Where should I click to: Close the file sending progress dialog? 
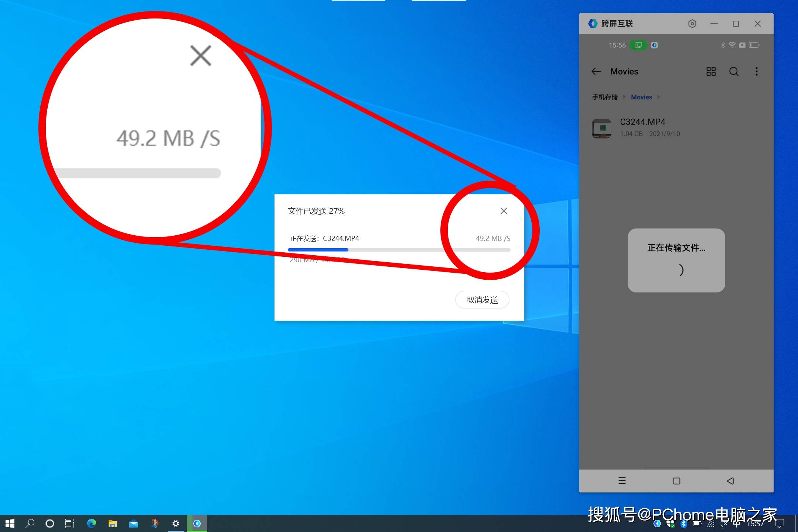coord(504,211)
